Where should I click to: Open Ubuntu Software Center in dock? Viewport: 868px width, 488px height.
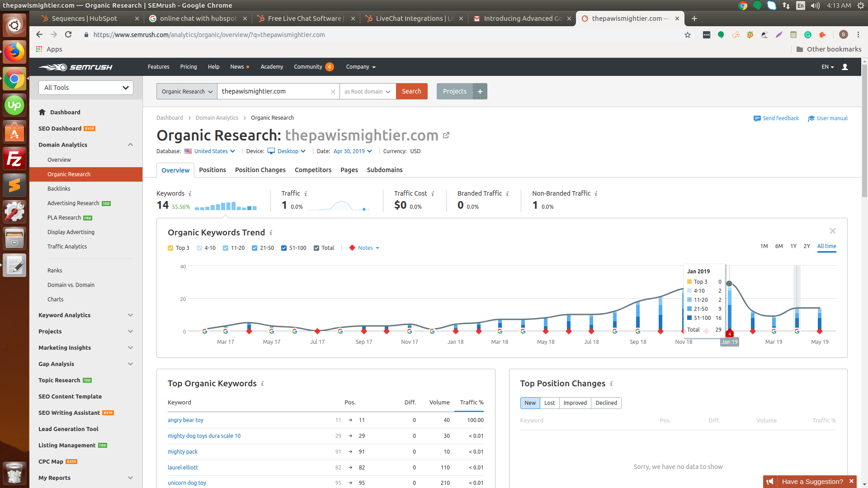(14, 132)
